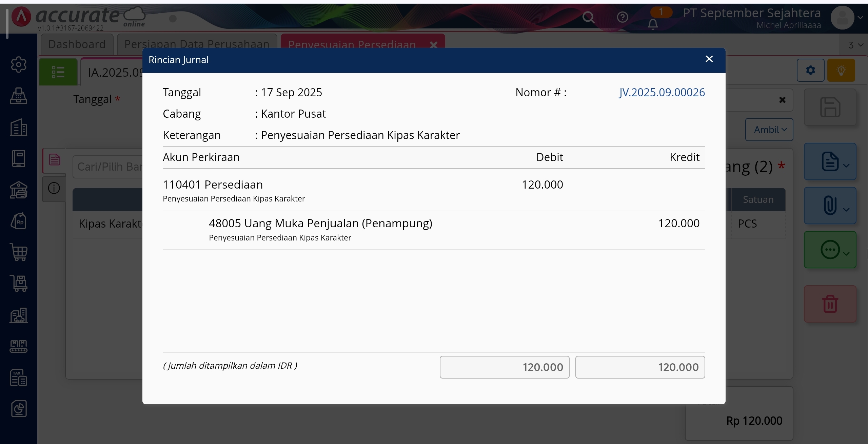The image size is (868, 444).
Task: Expand the paperclip attachment dropdown
Action: (x=830, y=206)
